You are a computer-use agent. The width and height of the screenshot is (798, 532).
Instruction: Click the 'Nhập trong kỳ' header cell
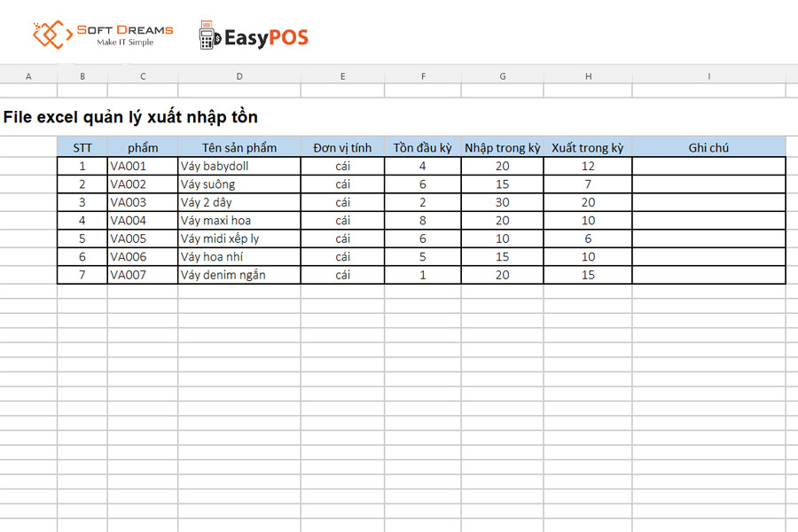click(503, 147)
